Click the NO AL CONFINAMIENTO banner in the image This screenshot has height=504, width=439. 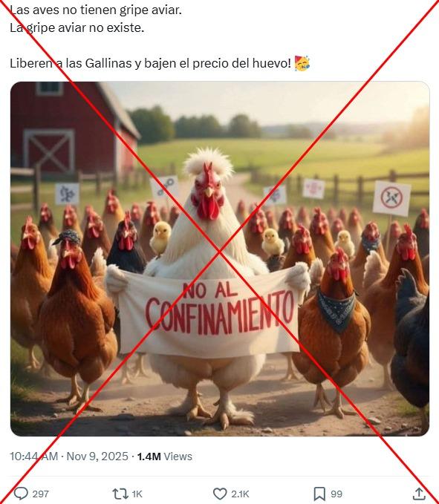[209, 315]
